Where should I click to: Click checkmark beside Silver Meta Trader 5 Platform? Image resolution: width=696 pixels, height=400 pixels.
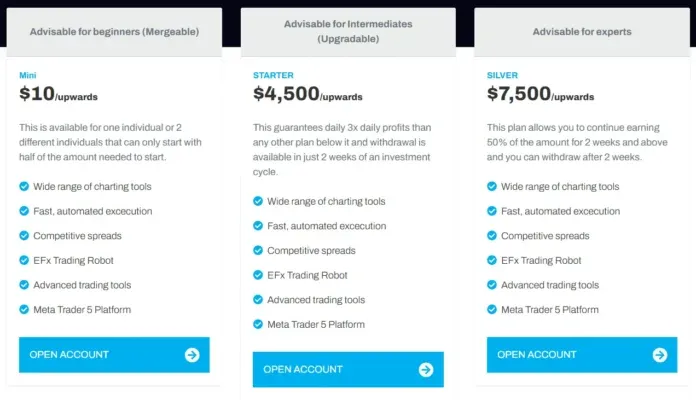[491, 309]
